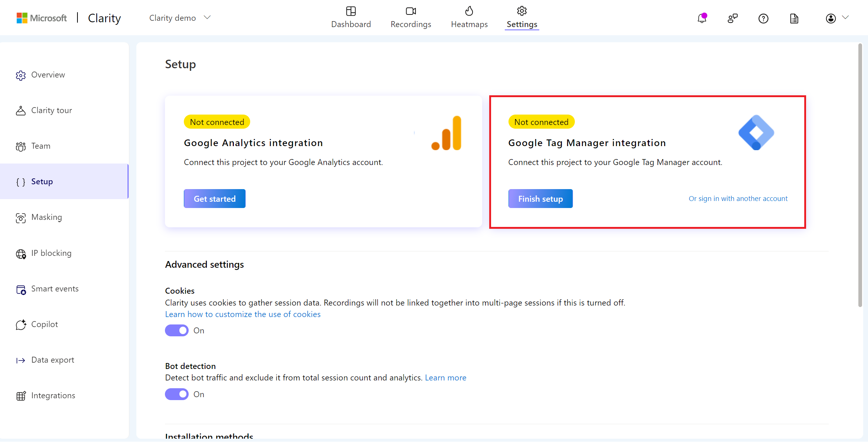868x442 pixels.
Task: Open Learn more link for Bot detection
Action: coord(445,378)
